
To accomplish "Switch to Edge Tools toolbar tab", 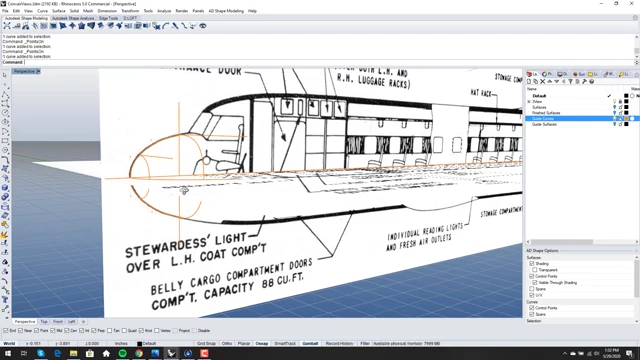I will pyautogui.click(x=109, y=18).
